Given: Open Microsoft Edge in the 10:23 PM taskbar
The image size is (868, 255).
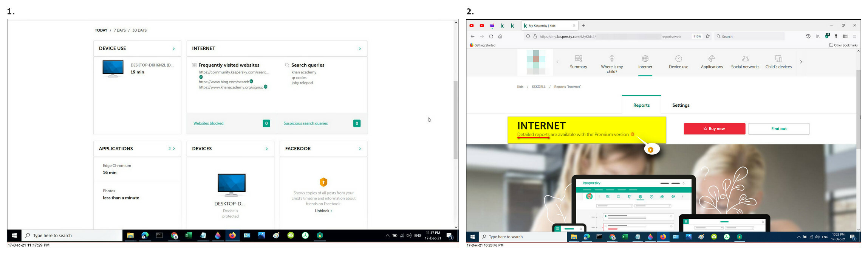Looking at the screenshot, I should point(586,237).
